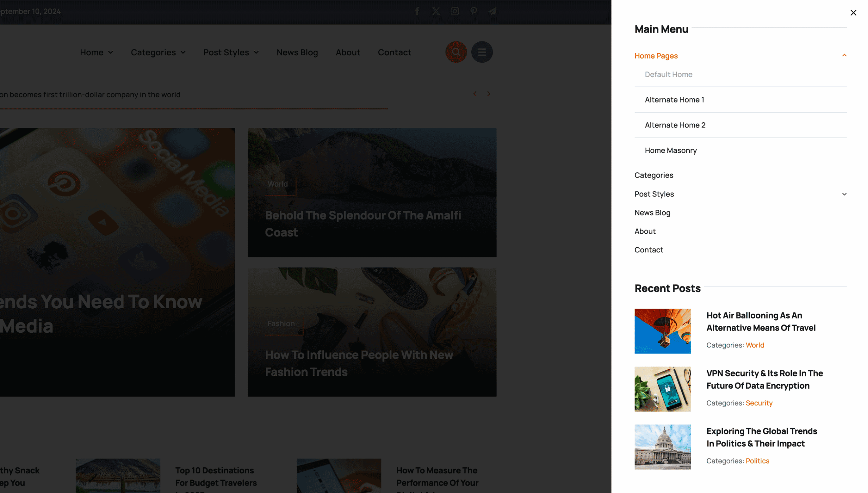Collapse the Home Pages submenu
The image size is (868, 493).
844,55
